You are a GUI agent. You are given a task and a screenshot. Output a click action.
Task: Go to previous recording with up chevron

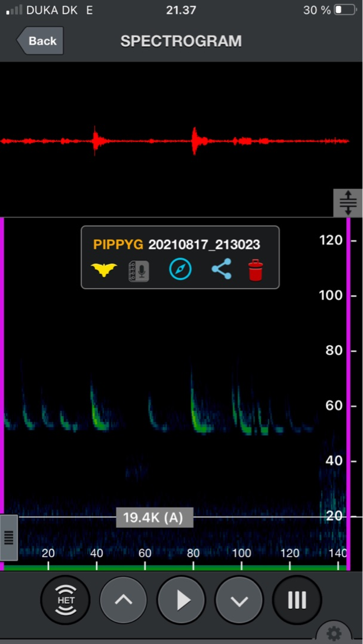[x=123, y=600]
